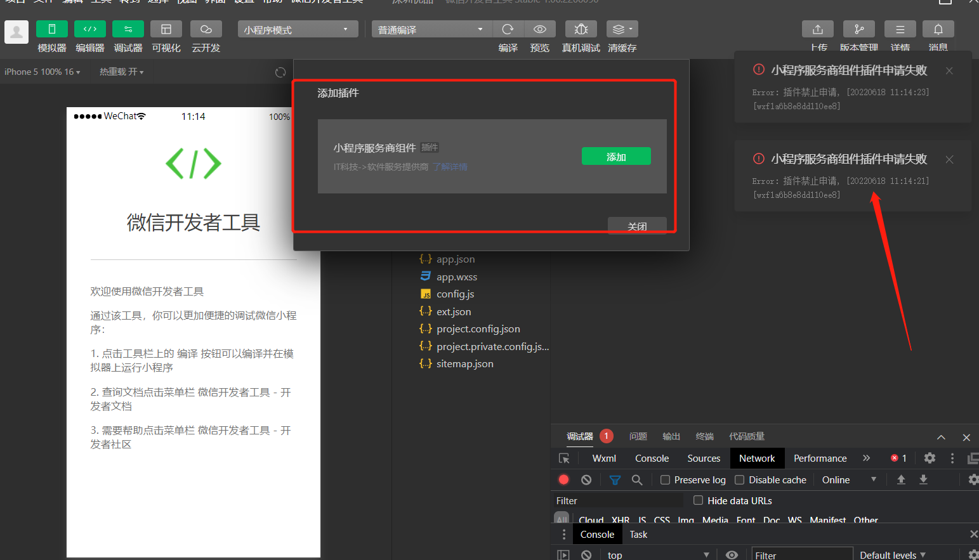This screenshot has width=979, height=560.
Task: Open the drawer Task tab
Action: [x=638, y=535]
